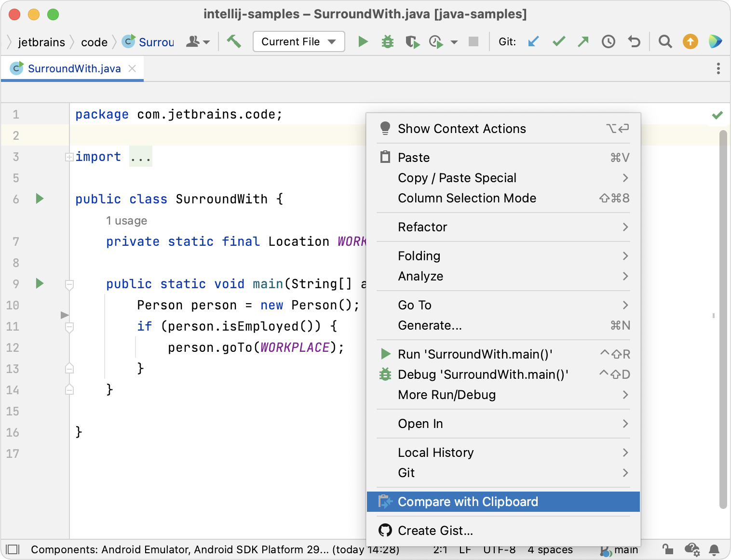Click the fold end marker on line 13

[x=69, y=369]
